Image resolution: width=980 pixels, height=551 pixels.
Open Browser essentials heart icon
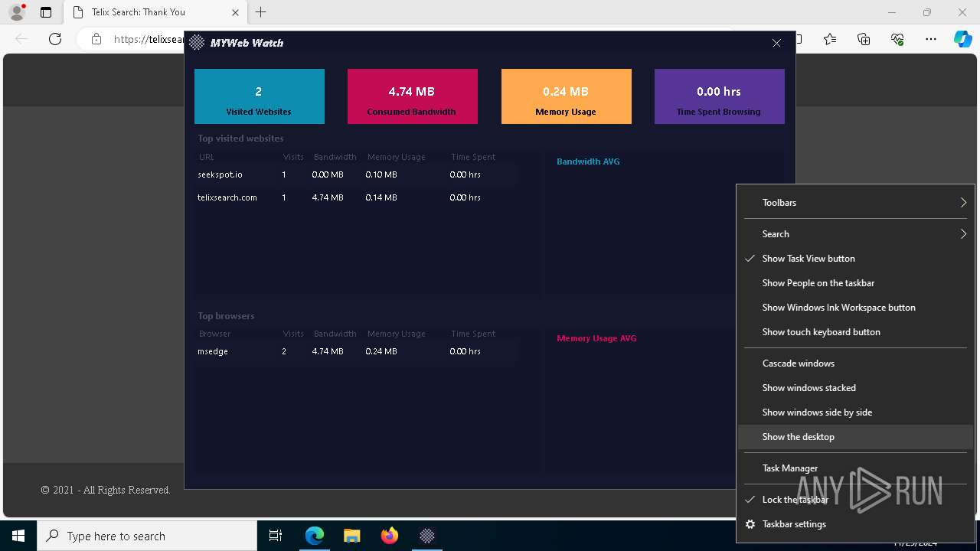897,39
